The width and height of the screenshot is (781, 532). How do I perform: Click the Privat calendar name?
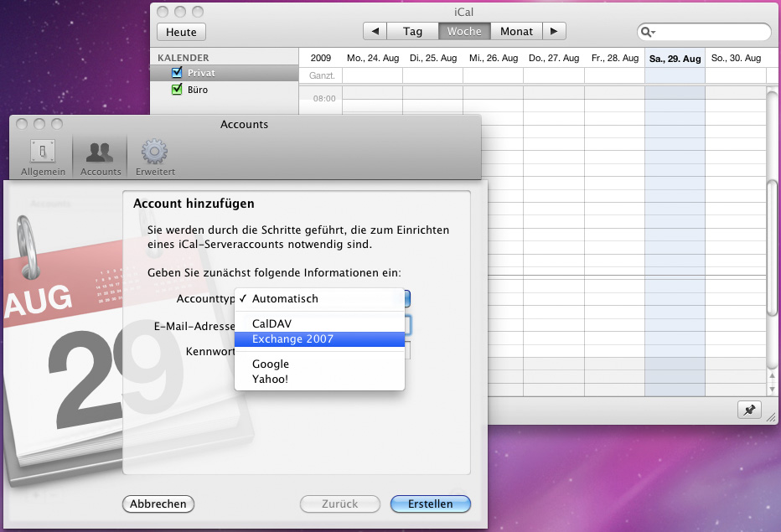point(201,73)
